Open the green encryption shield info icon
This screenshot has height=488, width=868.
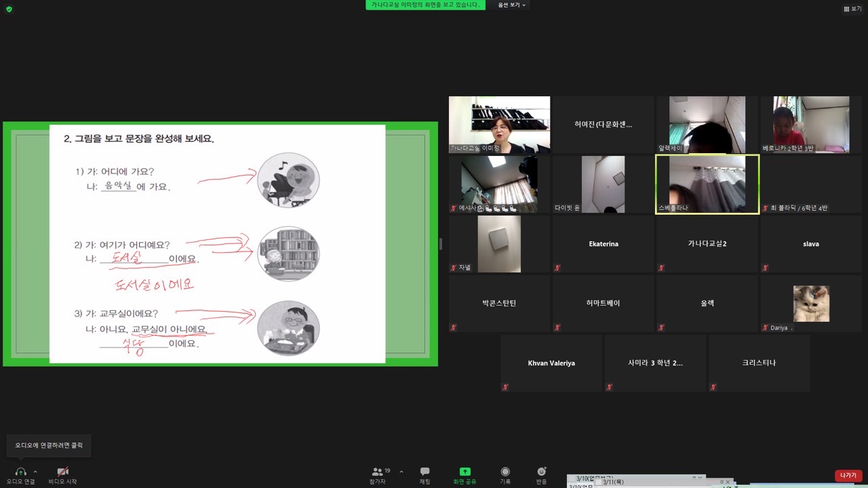[9, 9]
